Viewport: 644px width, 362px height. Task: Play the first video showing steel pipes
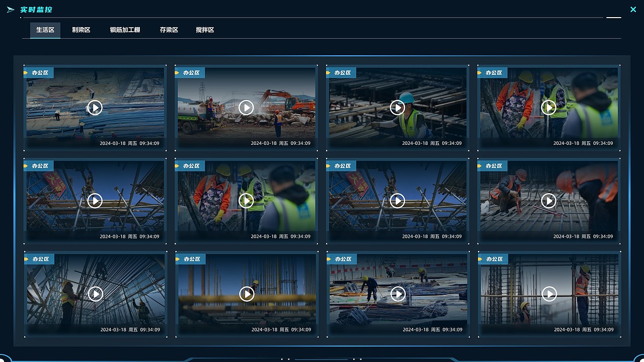[95, 108]
